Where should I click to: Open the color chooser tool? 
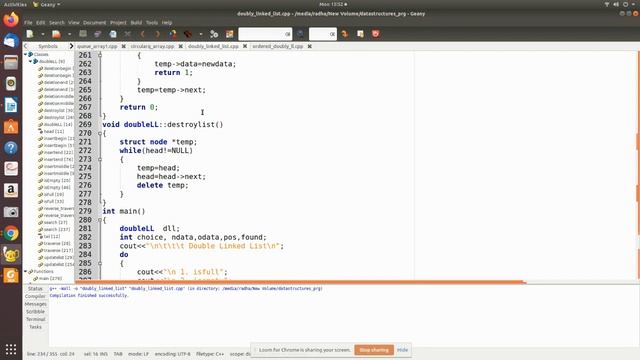[229, 34]
